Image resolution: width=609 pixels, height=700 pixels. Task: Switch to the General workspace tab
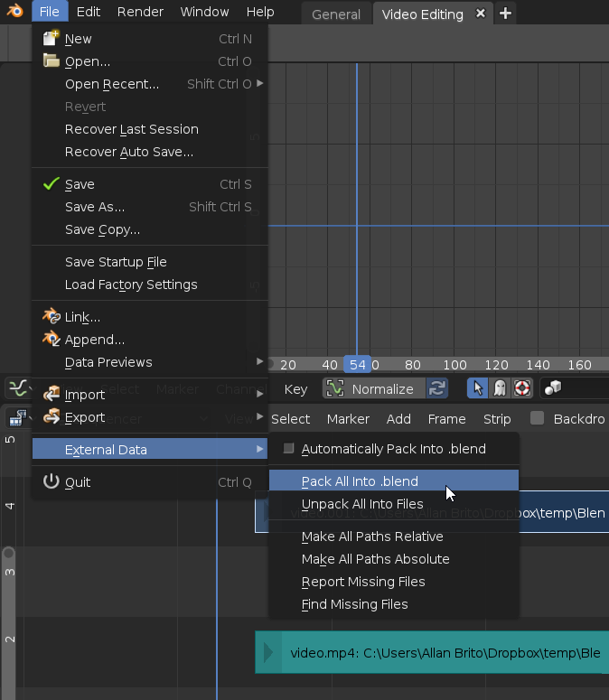336,14
